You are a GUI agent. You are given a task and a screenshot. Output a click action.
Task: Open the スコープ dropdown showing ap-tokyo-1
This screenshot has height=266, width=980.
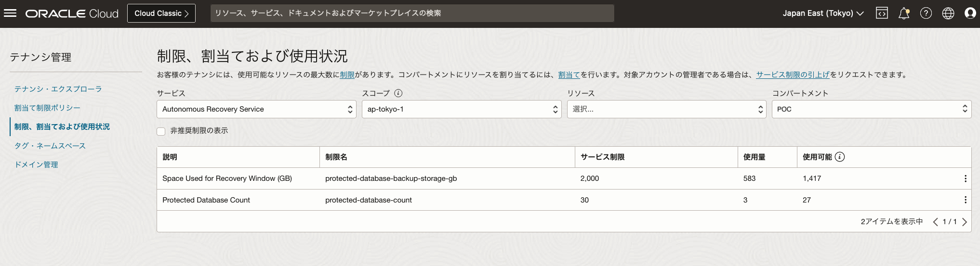(462, 109)
